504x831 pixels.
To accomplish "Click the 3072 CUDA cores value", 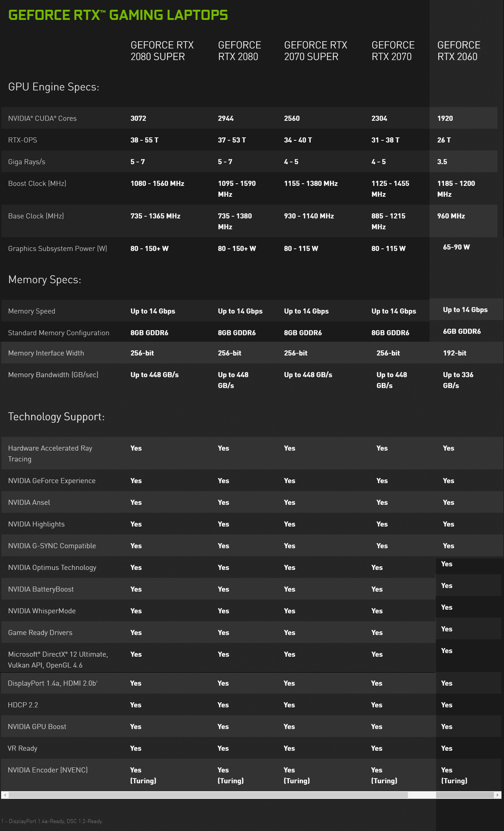I will pos(138,118).
